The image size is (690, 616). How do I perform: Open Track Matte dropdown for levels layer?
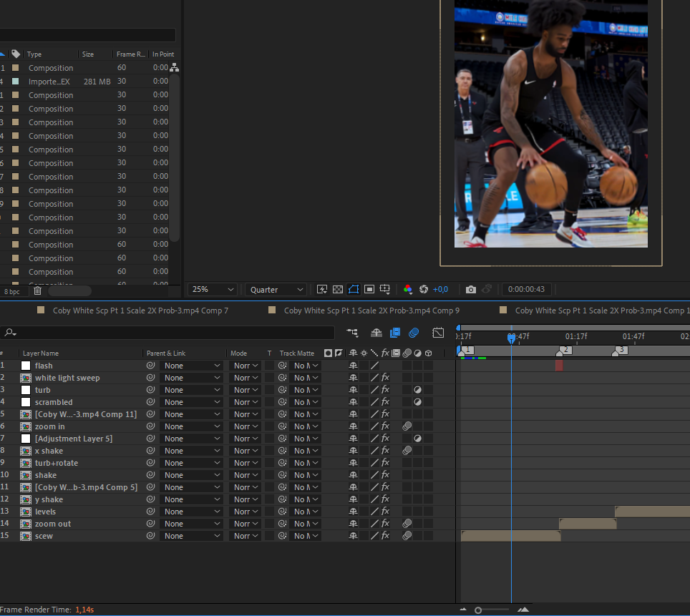pyautogui.click(x=306, y=512)
